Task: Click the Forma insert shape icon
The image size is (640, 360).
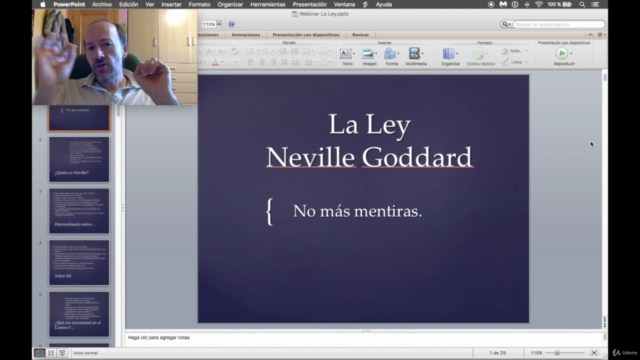Action: pyautogui.click(x=390, y=53)
